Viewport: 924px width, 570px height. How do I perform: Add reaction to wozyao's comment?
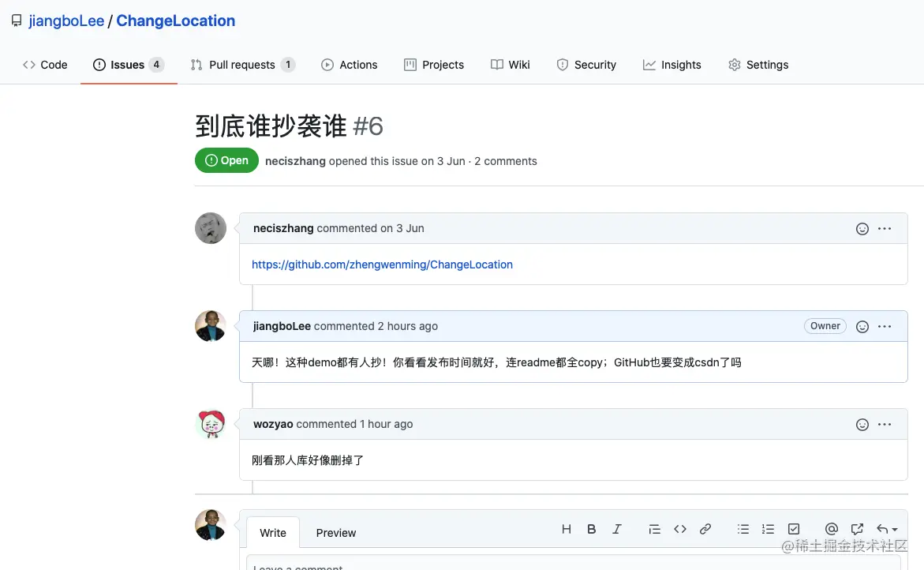pos(862,425)
